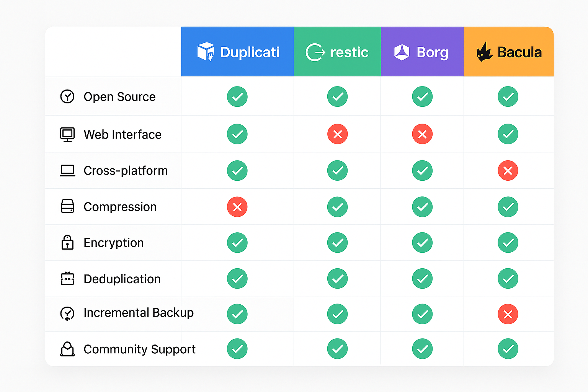Click restic's Cross-platform checkmark
This screenshot has width=588, height=392.
[338, 170]
